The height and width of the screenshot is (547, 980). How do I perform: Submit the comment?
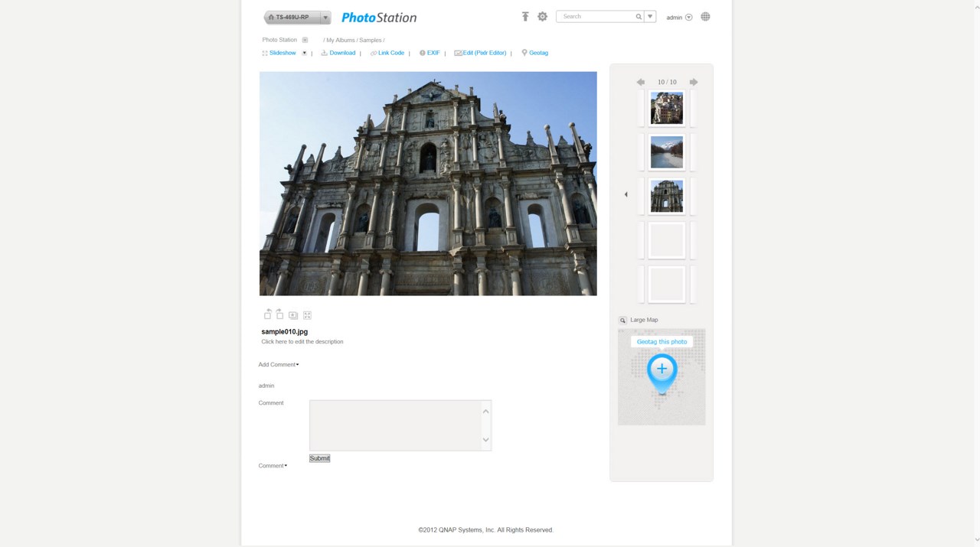pos(319,458)
